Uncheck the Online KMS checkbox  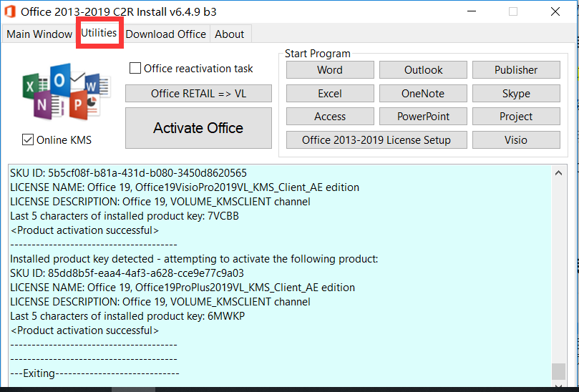pos(28,140)
